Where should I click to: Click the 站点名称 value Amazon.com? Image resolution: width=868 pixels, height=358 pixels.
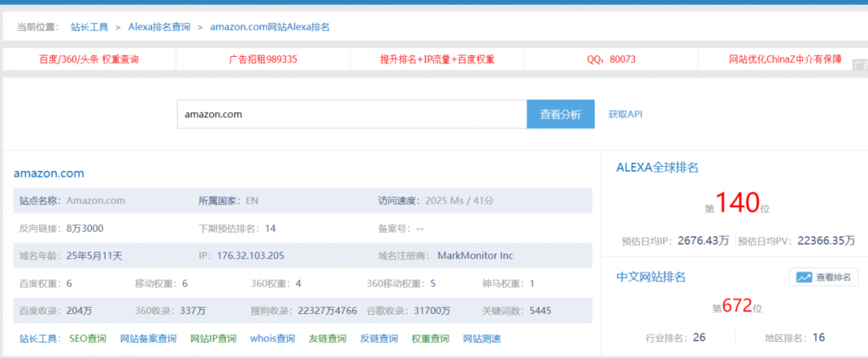96,201
